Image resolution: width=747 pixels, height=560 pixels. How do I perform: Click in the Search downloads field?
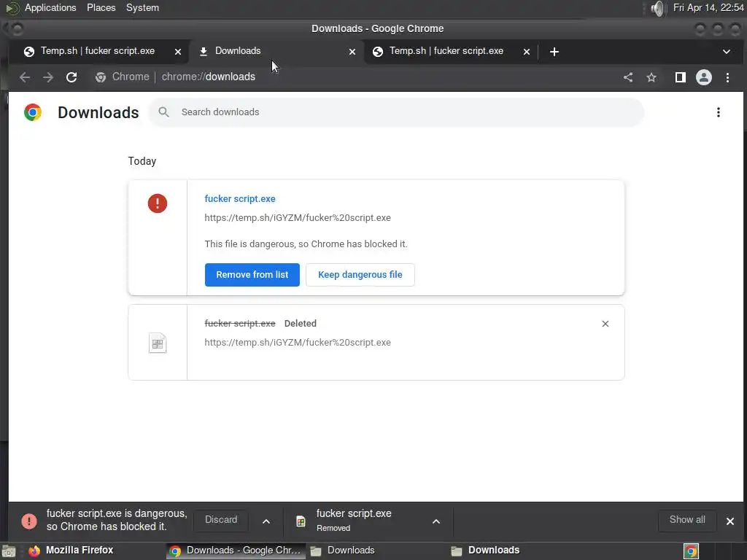pyautogui.click(x=396, y=112)
